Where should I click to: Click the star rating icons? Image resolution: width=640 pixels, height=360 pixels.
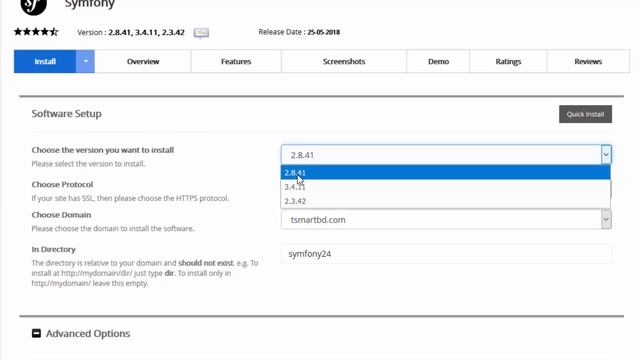(x=36, y=32)
